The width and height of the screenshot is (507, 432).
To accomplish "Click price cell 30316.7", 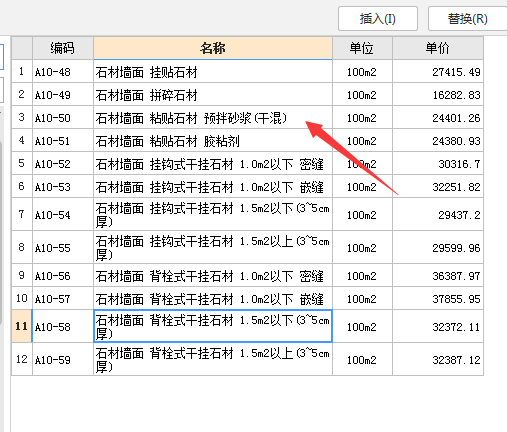I will [x=438, y=164].
